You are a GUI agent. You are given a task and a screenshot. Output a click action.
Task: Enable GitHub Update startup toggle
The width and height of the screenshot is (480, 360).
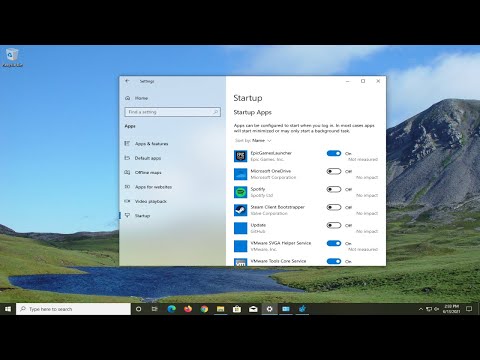pyautogui.click(x=334, y=225)
